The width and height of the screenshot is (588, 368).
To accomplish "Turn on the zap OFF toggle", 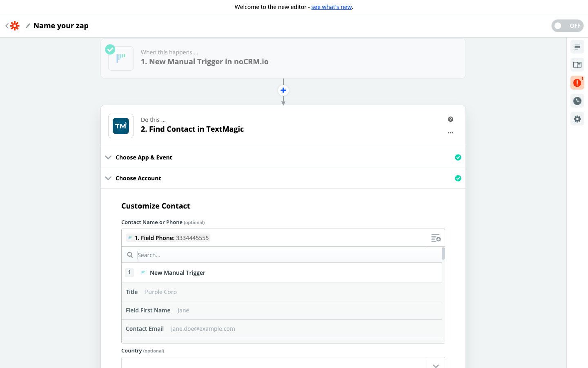I will click(x=567, y=26).
